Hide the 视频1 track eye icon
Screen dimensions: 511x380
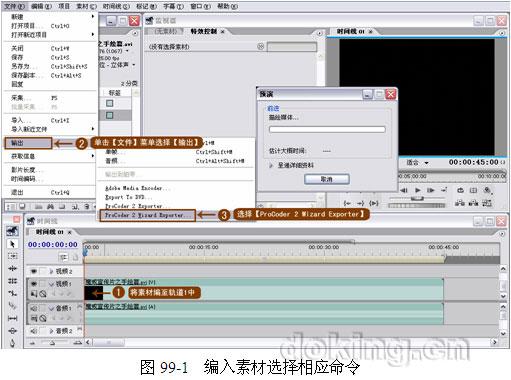click(34, 284)
